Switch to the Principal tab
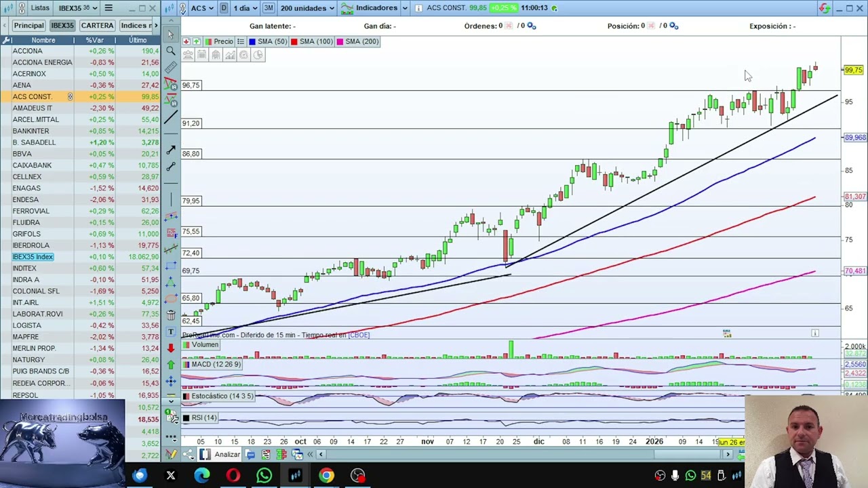This screenshot has width=868, height=488. pyautogui.click(x=28, y=26)
